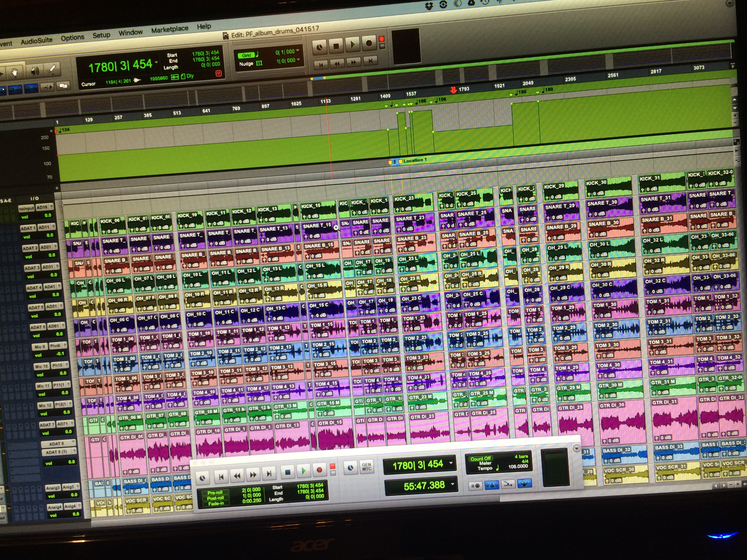Select the BASS DI_32 clip
Image resolution: width=747 pixels, height=560 pixels.
tap(625, 455)
